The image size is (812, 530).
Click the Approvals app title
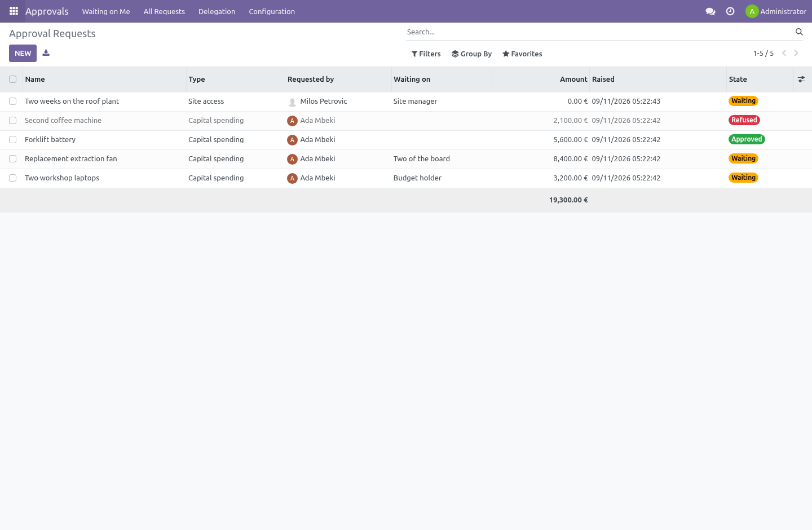point(47,11)
